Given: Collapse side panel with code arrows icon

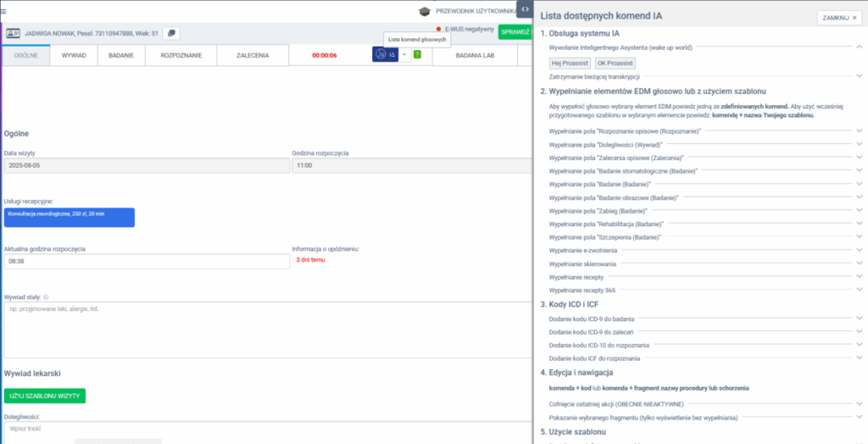Looking at the screenshot, I should [525, 8].
